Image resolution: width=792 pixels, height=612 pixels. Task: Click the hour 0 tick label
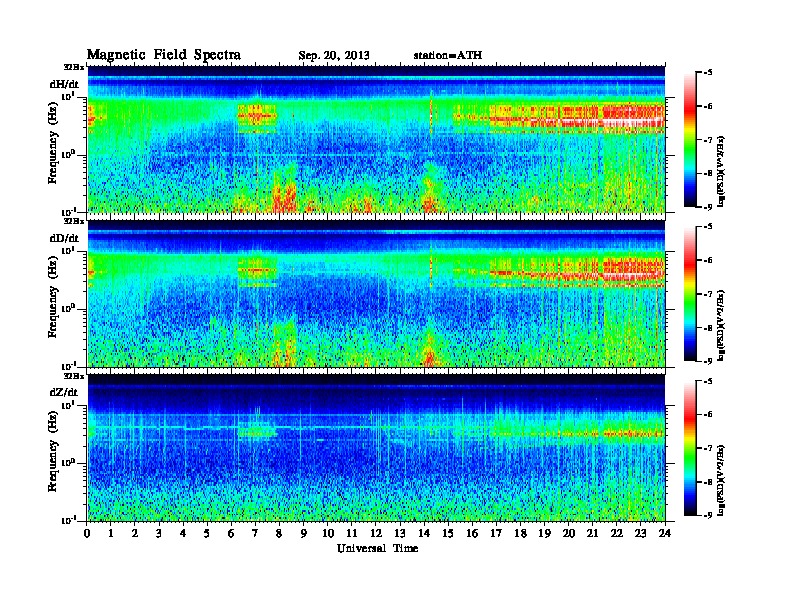[87, 533]
